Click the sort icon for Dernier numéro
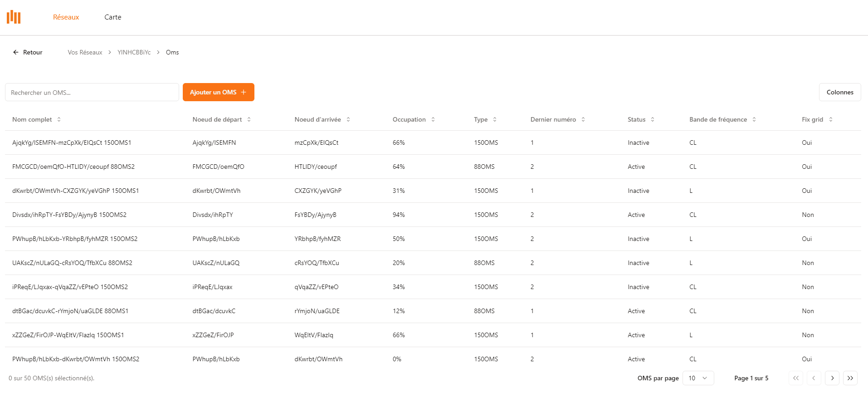 tap(583, 119)
